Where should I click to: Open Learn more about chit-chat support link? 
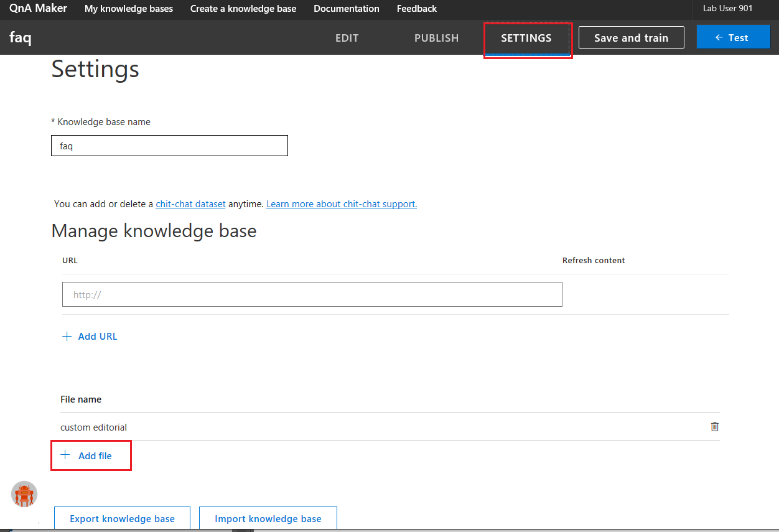click(342, 204)
